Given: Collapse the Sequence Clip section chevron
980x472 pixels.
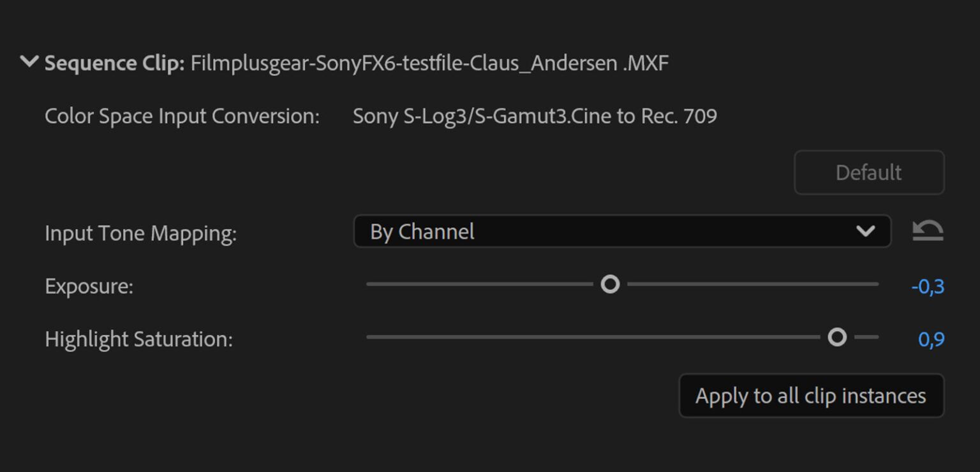Looking at the screenshot, I should pyautogui.click(x=28, y=62).
